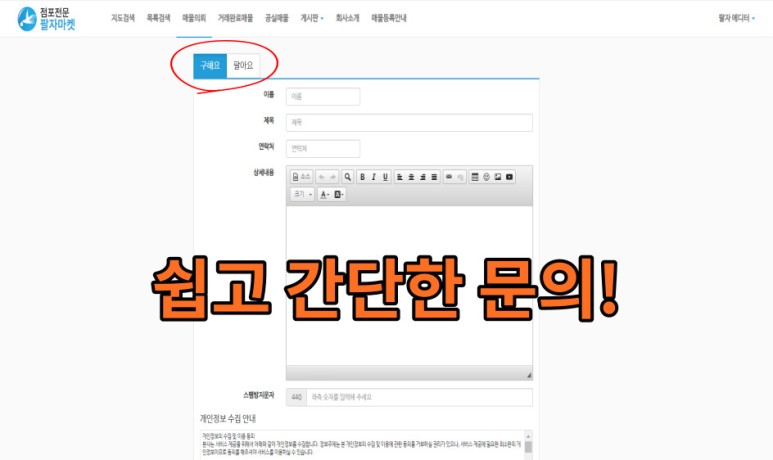This screenshot has height=460, width=773.
Task: Insert an image into the detail content
Action: tap(498, 177)
